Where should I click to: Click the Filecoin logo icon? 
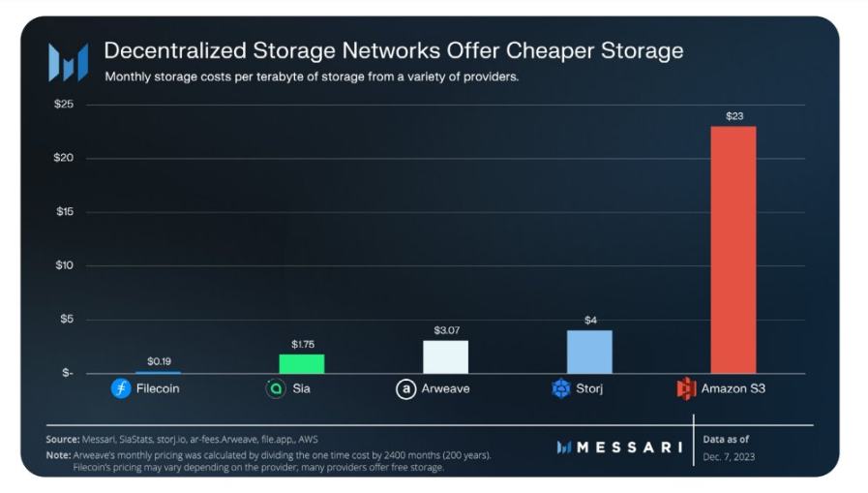point(121,388)
